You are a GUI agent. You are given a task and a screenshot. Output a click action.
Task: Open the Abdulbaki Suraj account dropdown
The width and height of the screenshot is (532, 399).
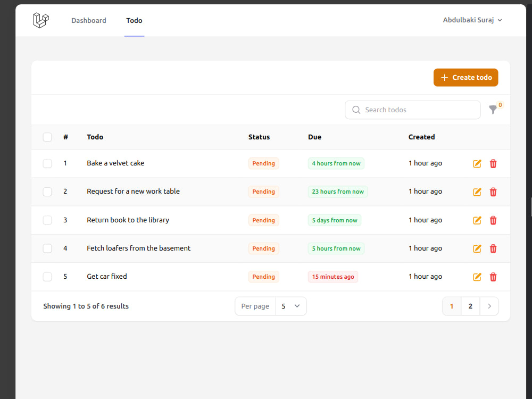click(472, 20)
